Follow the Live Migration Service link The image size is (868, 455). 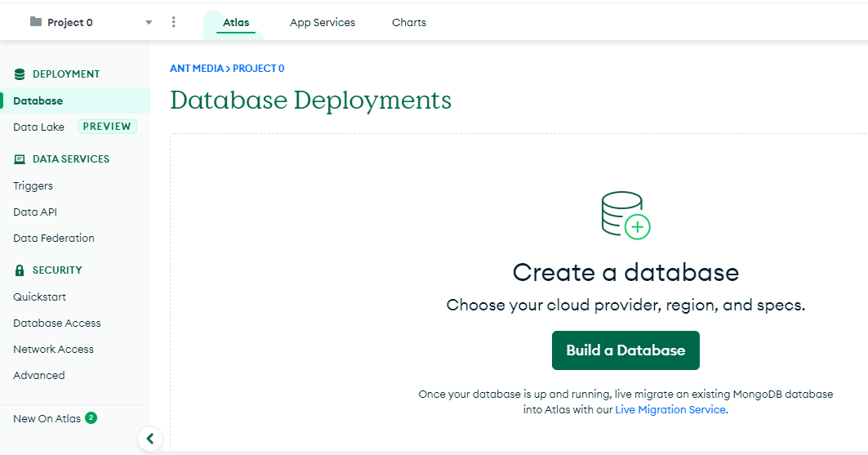(x=671, y=409)
